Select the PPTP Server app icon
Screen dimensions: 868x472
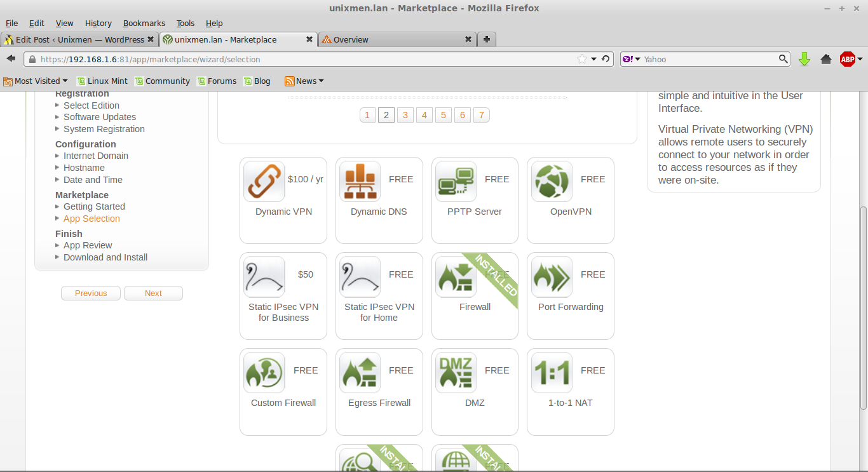pos(456,181)
